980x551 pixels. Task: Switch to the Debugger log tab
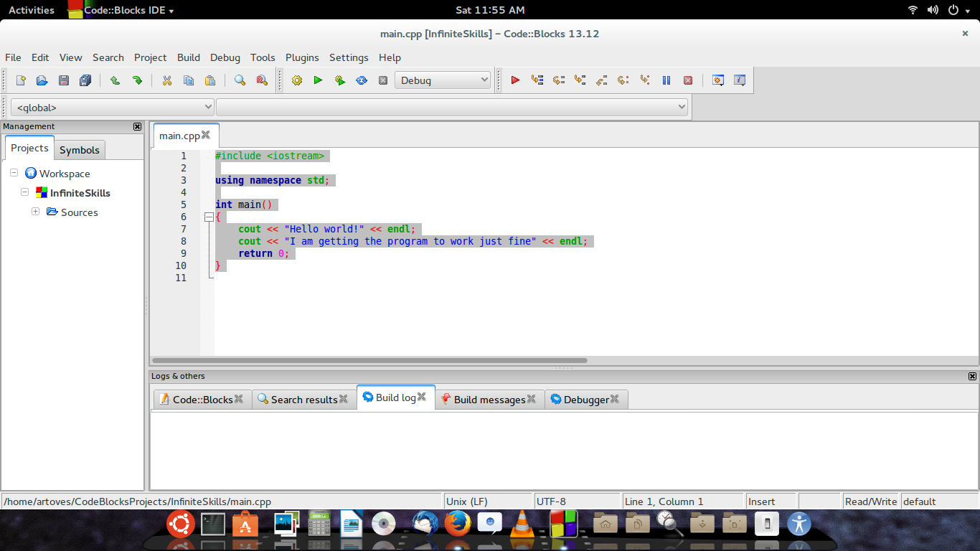click(586, 400)
